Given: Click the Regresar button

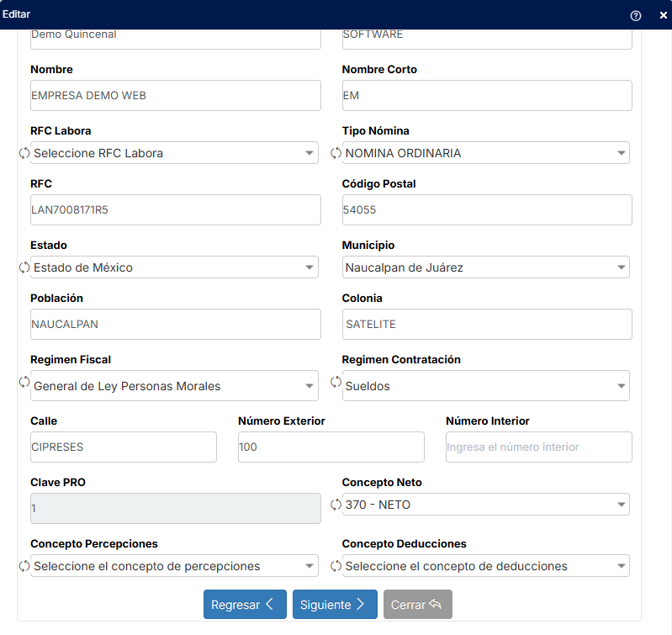Looking at the screenshot, I should (x=245, y=604).
